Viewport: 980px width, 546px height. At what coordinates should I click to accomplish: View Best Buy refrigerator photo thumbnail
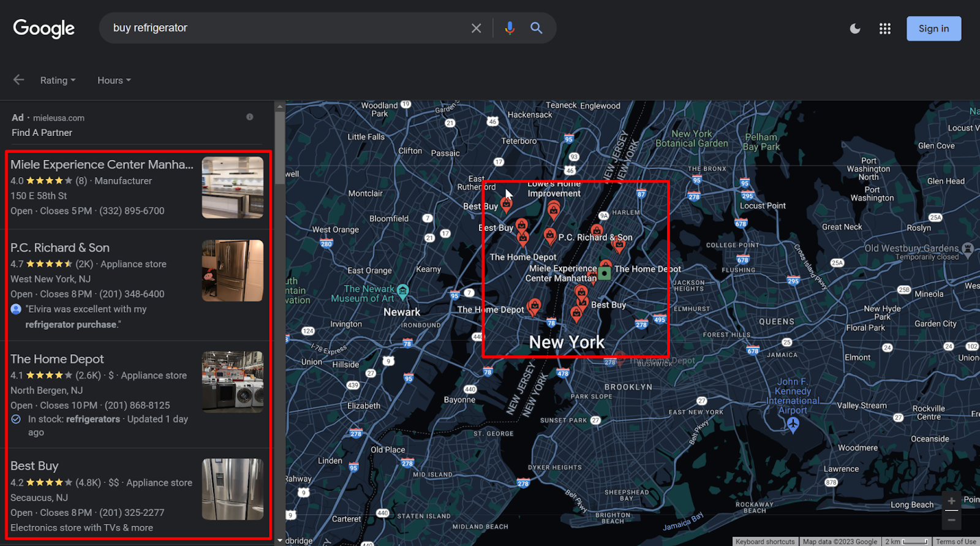[x=233, y=489]
